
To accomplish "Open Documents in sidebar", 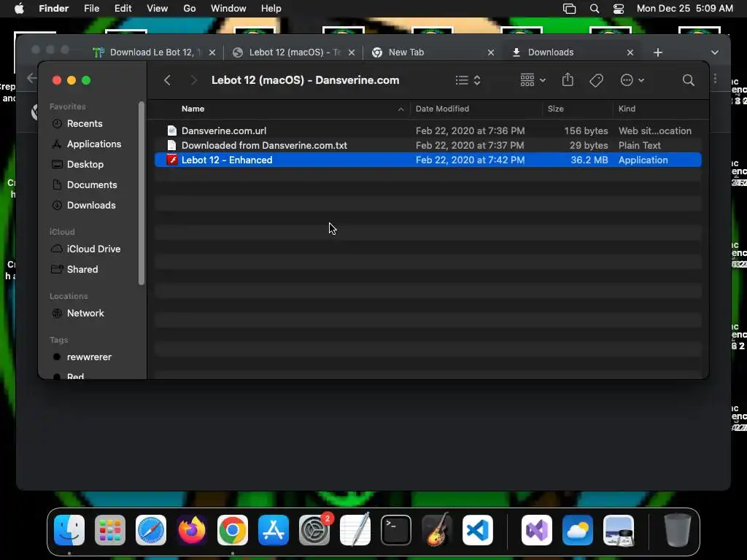I will click(x=85, y=184).
